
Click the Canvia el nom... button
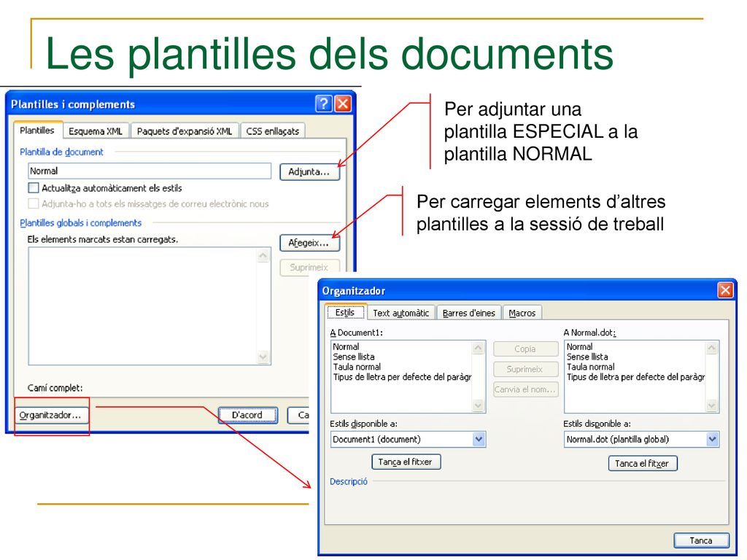tap(525, 389)
